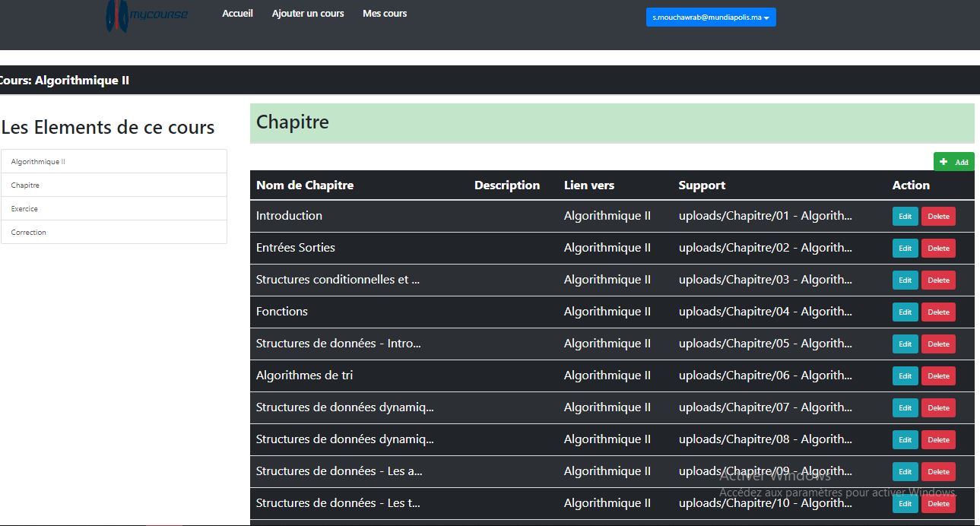This screenshot has width=980, height=526.
Task: Delete the Algorithmes de tri chapter
Action: click(938, 376)
